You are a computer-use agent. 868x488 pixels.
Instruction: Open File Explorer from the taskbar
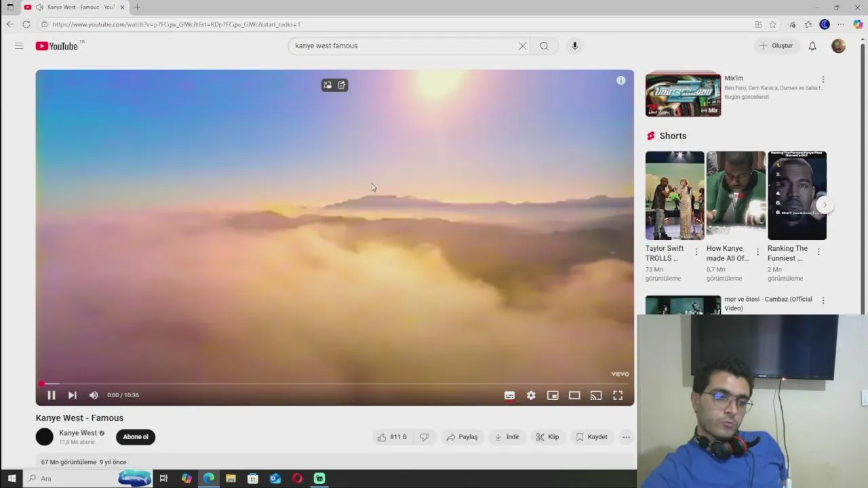(231, 479)
